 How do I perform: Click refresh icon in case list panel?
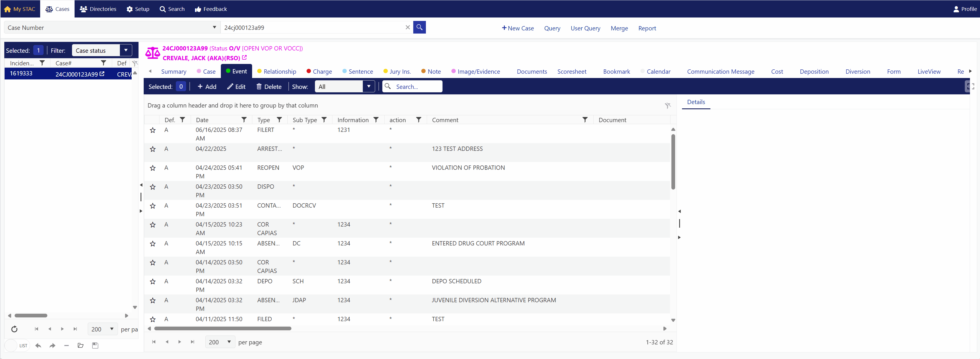pos(14,329)
